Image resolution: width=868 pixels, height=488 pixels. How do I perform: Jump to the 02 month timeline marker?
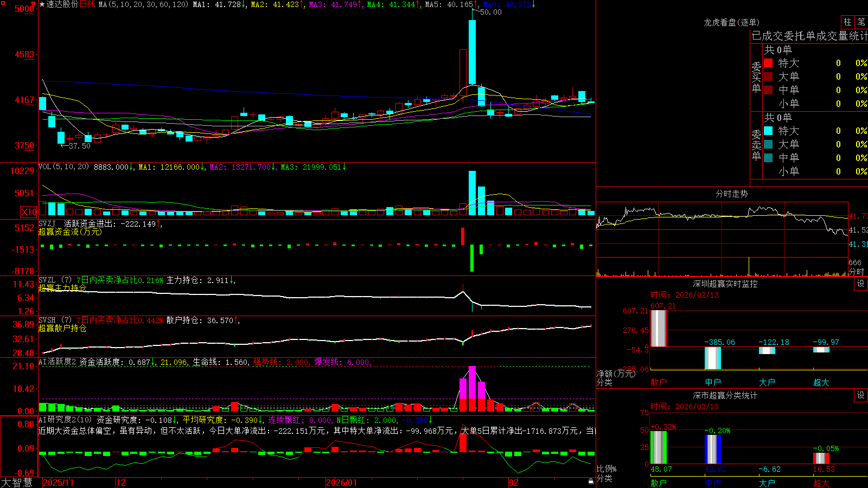coord(514,483)
